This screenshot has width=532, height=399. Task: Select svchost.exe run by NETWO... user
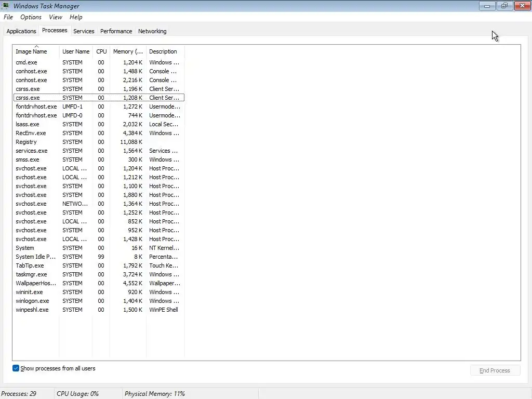pos(99,204)
